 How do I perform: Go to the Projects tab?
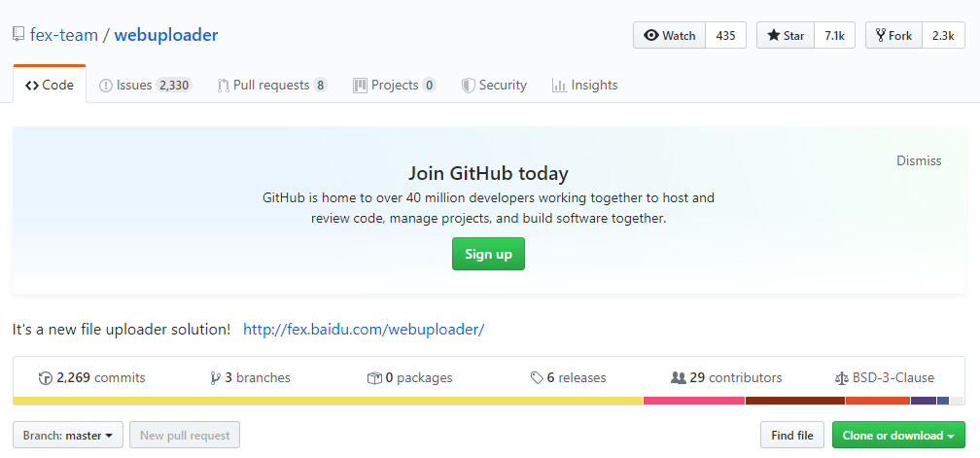coord(395,85)
